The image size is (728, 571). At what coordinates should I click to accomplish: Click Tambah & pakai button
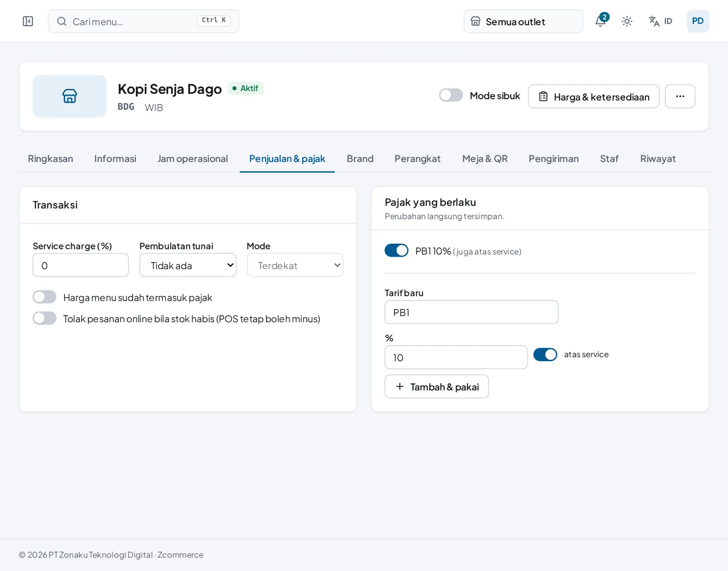click(x=437, y=387)
